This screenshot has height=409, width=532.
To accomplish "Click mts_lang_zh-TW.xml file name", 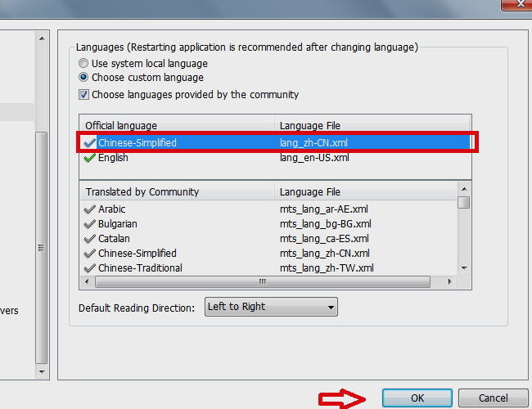I will 327,268.
